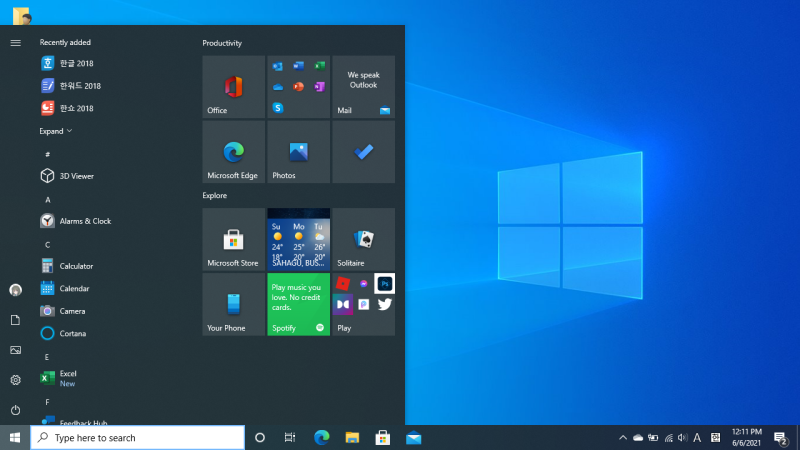Click the user account avatar in Start sidebar
The image size is (800, 450).
(x=15, y=290)
